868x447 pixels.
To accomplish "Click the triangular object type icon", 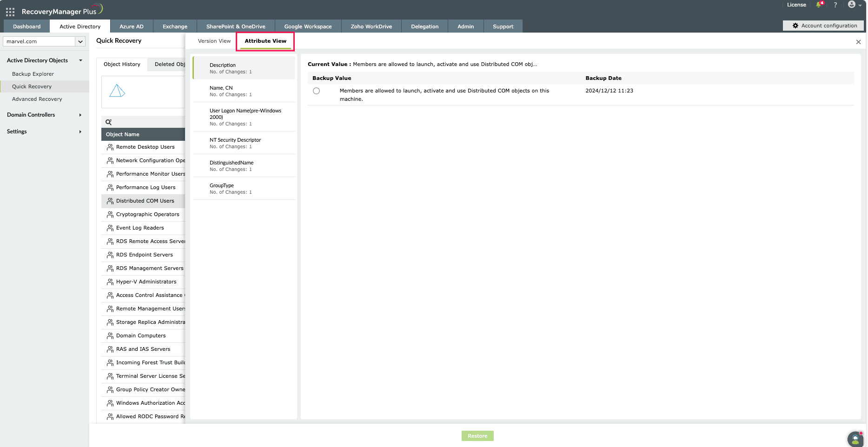I will pos(117,91).
